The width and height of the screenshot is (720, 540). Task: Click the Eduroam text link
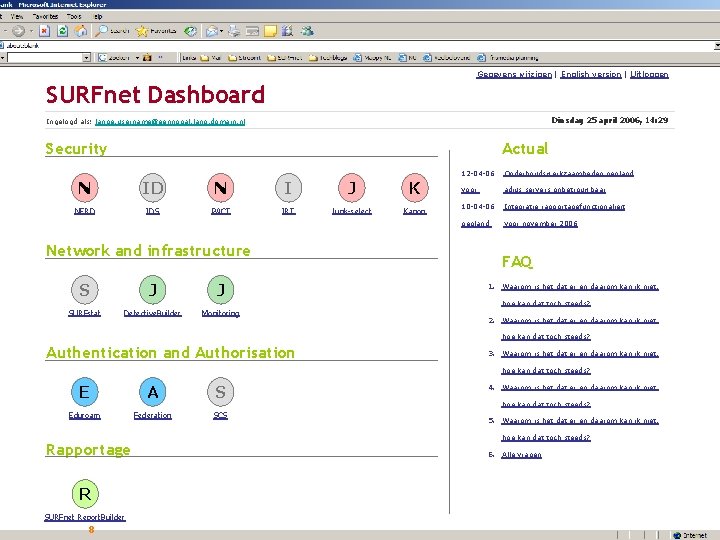(84, 415)
